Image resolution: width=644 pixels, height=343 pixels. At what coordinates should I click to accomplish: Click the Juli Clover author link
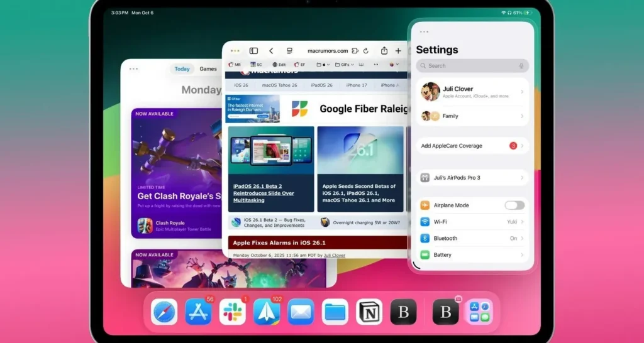[335, 255]
